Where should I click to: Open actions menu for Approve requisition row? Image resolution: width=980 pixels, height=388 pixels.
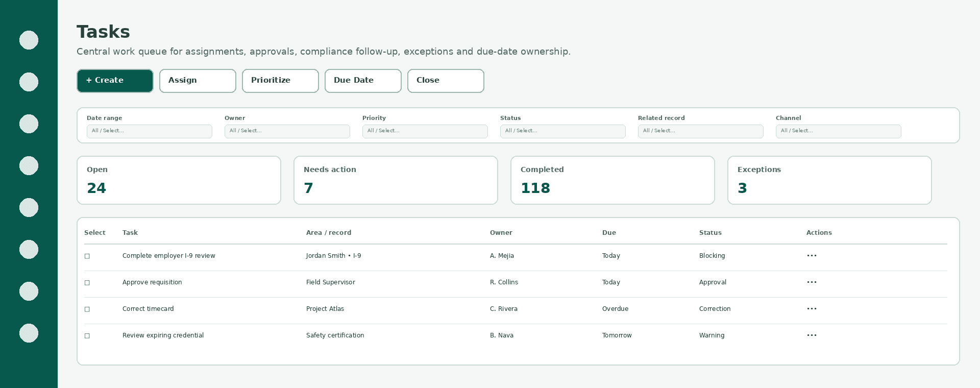coord(812,282)
